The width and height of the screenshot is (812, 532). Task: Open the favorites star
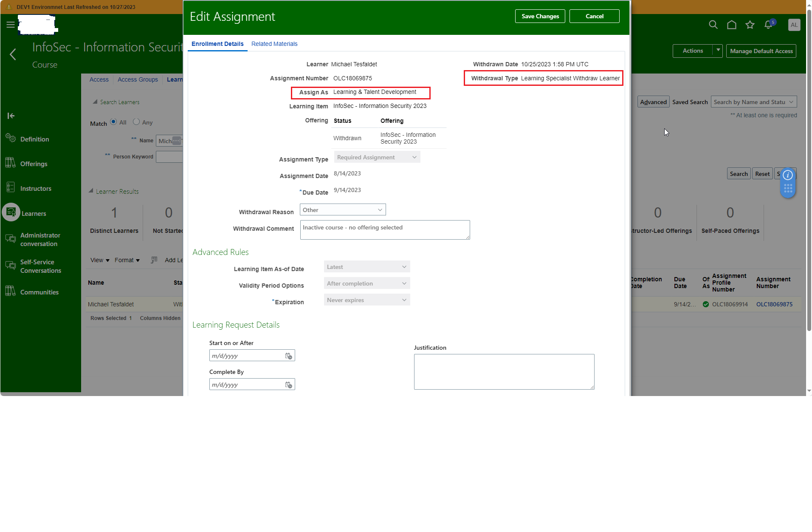[750, 25]
